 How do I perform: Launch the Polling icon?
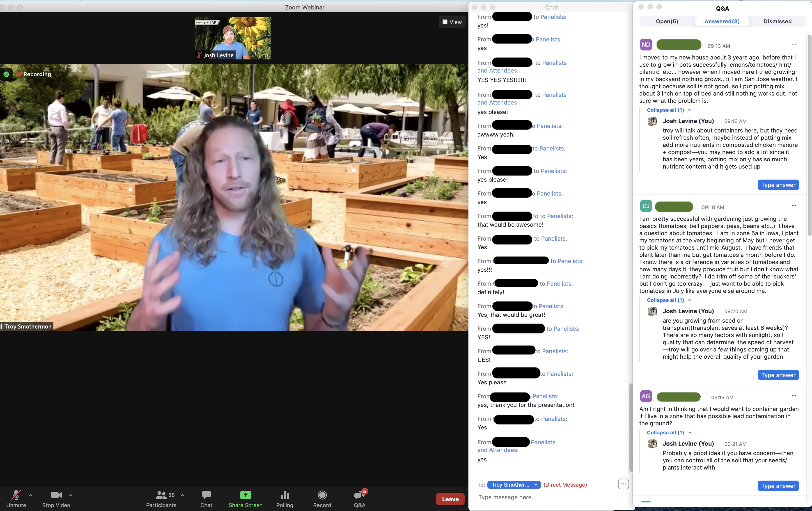tap(284, 495)
